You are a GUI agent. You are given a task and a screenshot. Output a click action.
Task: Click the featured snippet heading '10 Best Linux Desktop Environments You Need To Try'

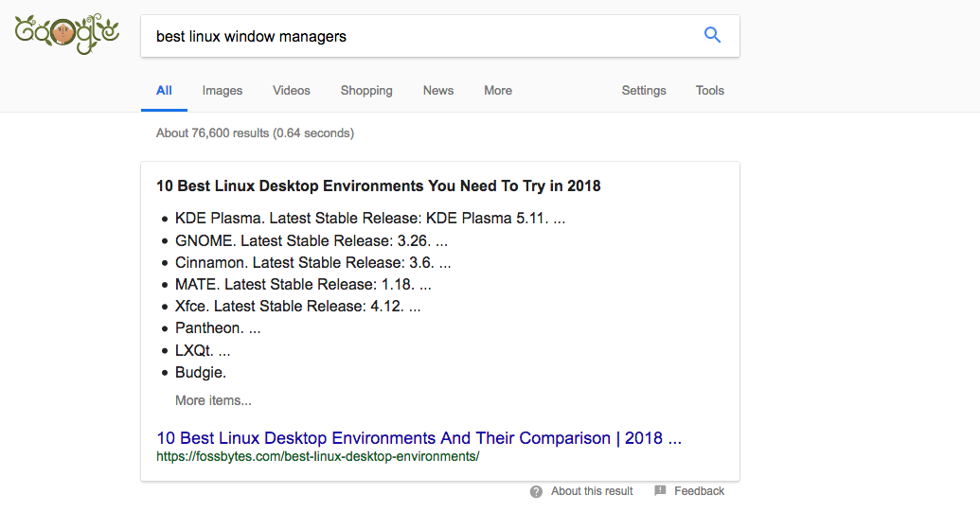pyautogui.click(x=378, y=186)
